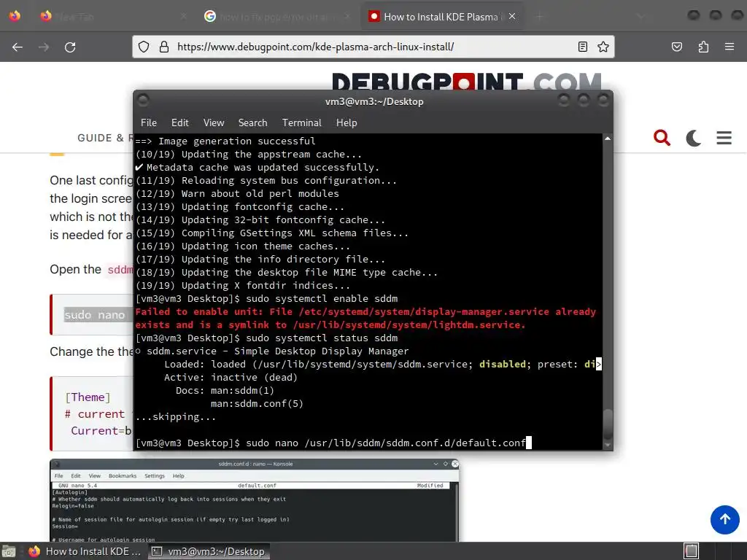This screenshot has height=560, width=747.
Task: Switch to the New Tab tab
Action: 113,17
